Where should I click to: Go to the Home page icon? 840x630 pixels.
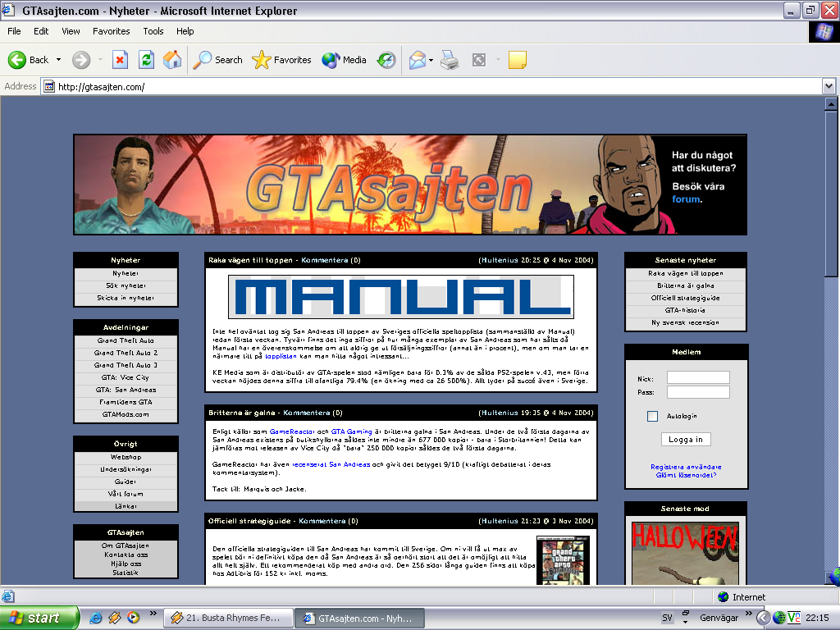point(172,59)
